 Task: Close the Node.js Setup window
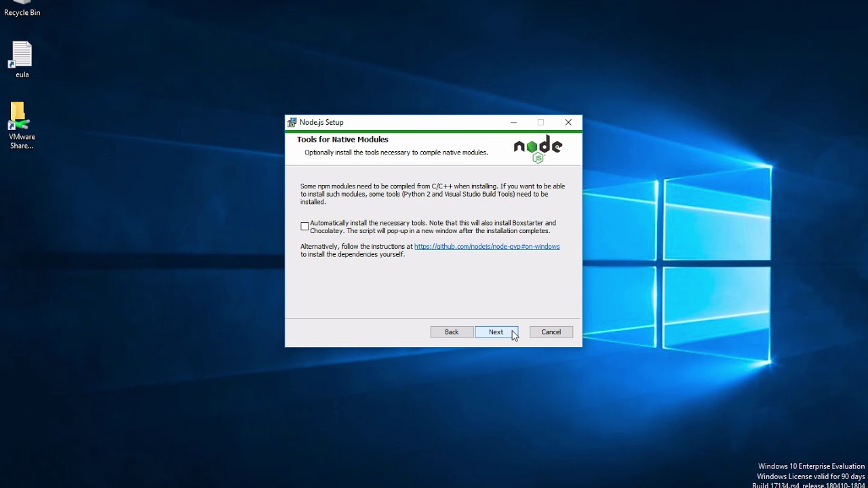coord(568,123)
